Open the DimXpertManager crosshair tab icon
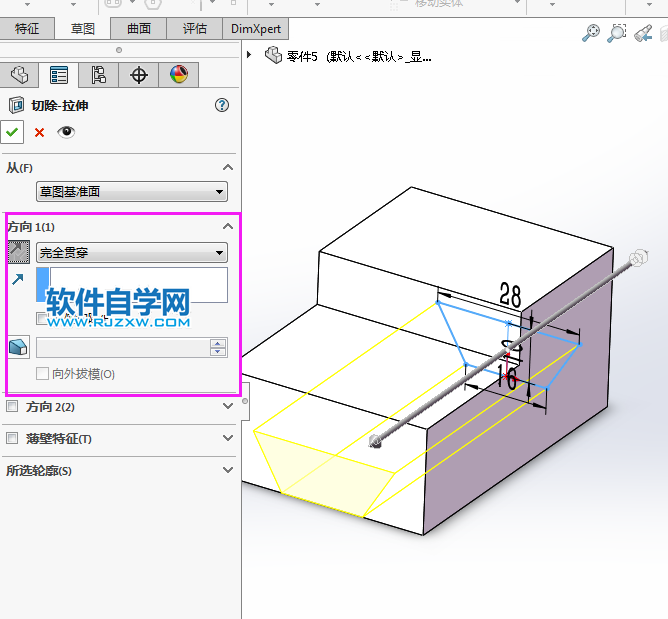Viewport: 668px width, 619px height. 139,75
